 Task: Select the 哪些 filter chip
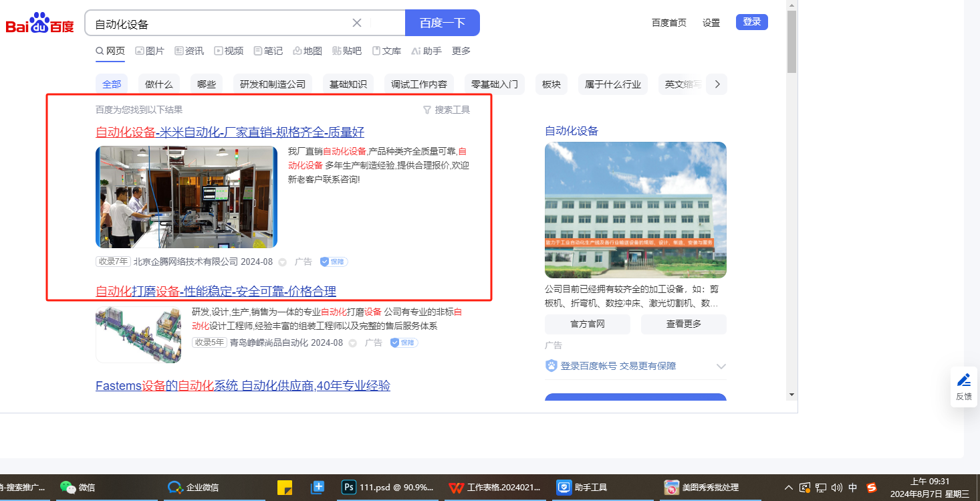point(207,84)
